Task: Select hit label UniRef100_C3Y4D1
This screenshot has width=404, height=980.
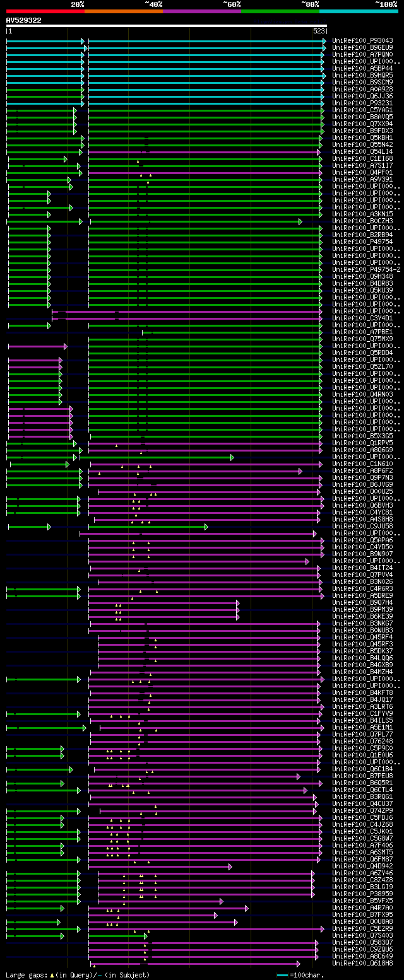Action: (362, 318)
